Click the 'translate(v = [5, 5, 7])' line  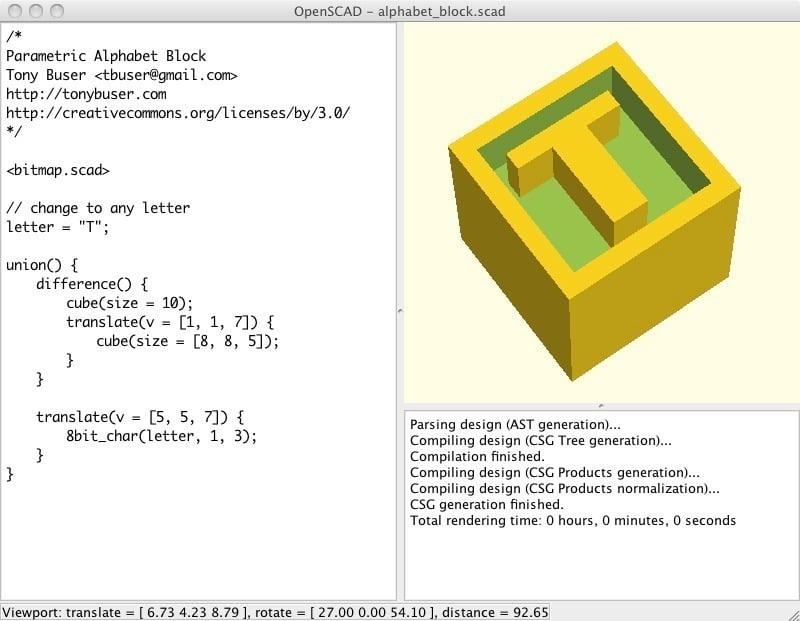(x=140, y=417)
